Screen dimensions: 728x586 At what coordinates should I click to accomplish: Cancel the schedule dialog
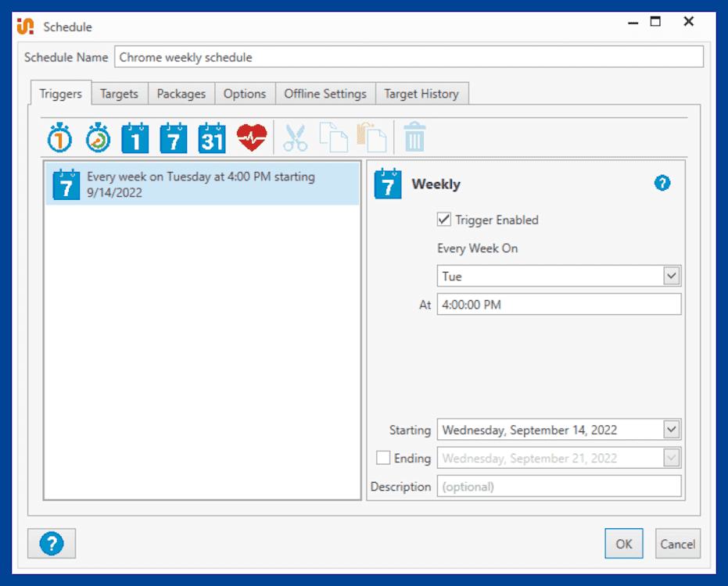click(x=677, y=543)
